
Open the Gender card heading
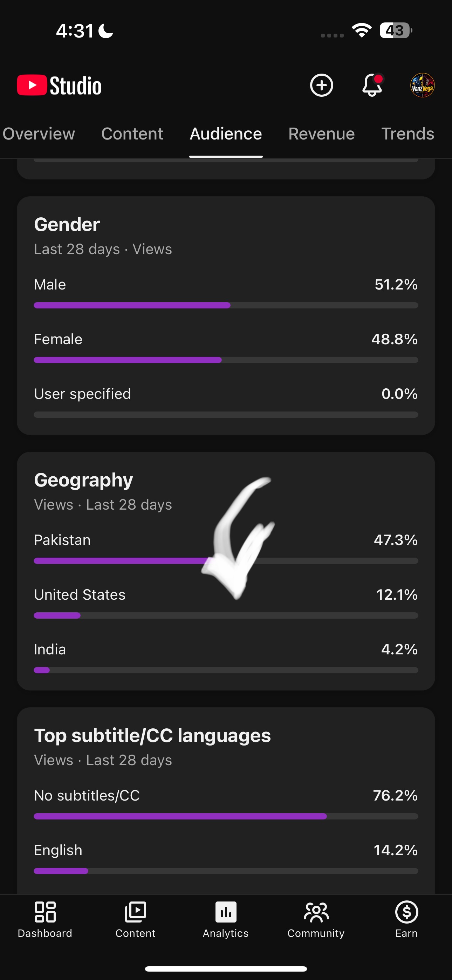67,224
